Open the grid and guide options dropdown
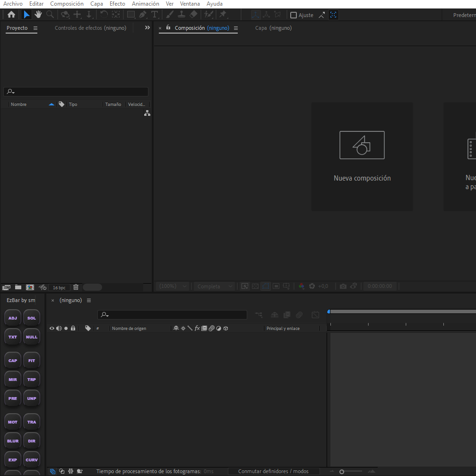Image resolution: width=476 pixels, height=476 pixels. [x=286, y=286]
